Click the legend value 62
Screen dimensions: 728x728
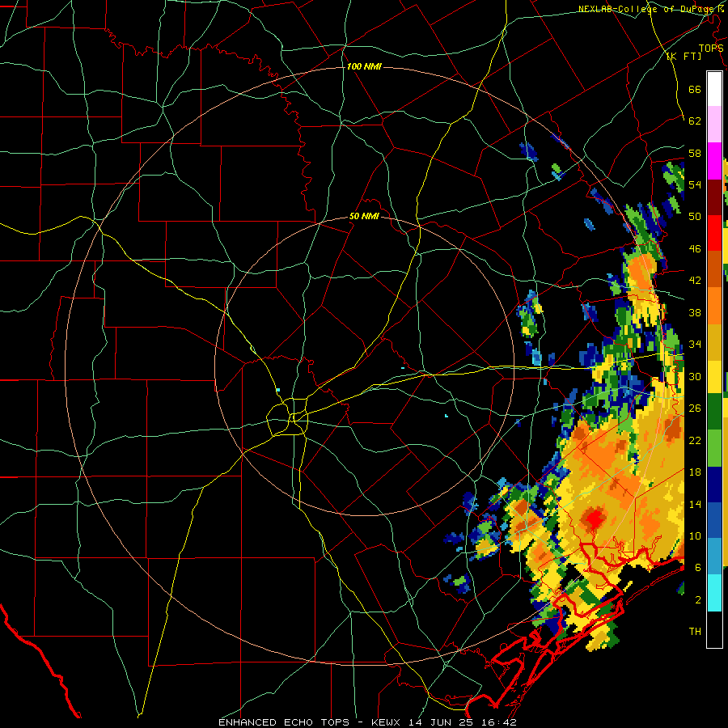pos(695,121)
